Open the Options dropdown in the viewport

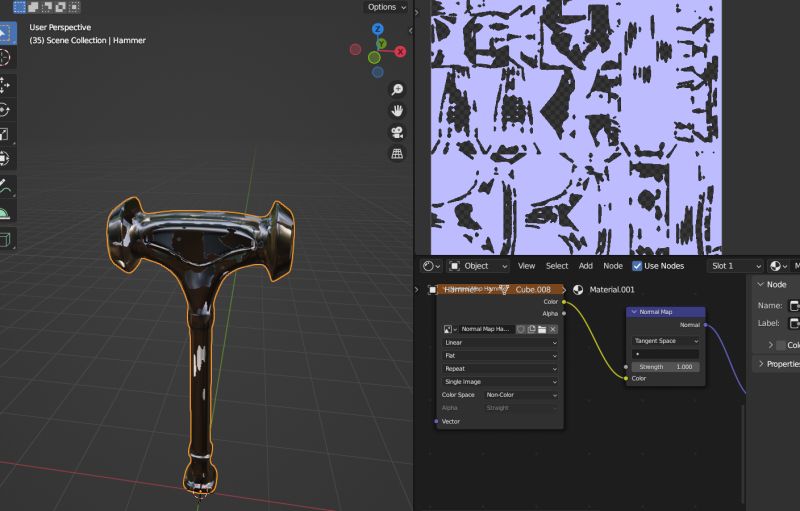(386, 7)
